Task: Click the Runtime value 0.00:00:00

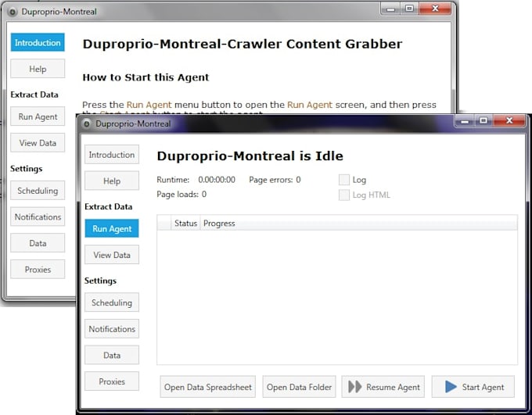Action: [217, 180]
